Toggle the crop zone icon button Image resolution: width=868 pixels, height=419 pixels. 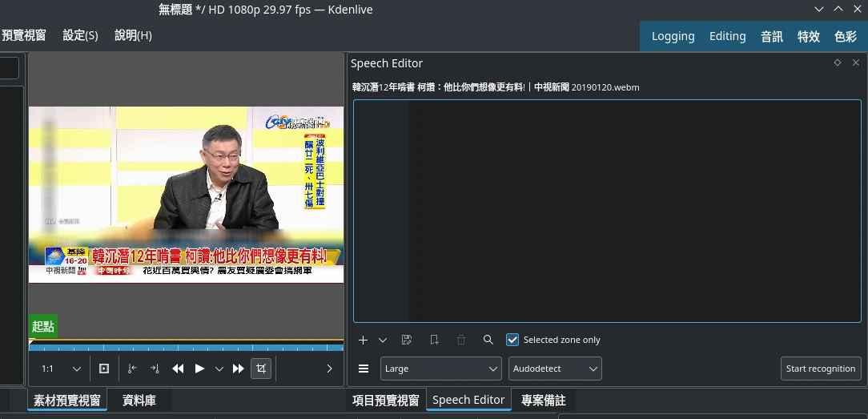260,369
